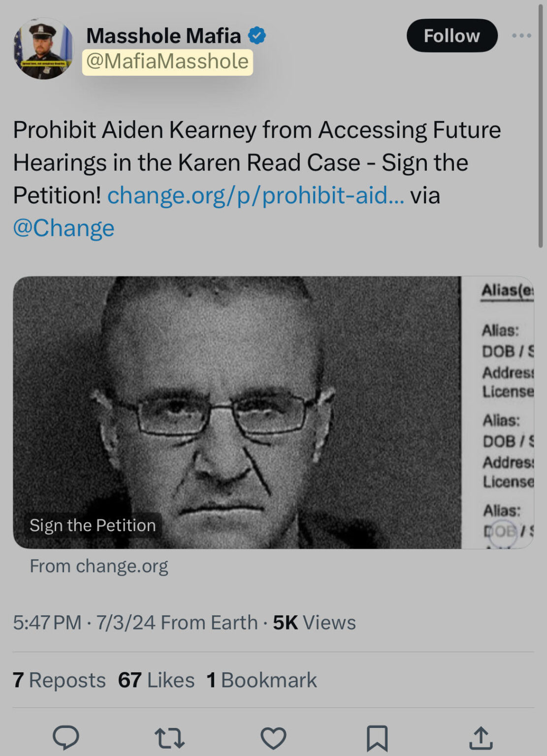Image resolution: width=547 pixels, height=756 pixels.
Task: Open the @Change mention
Action: pyautogui.click(x=64, y=228)
